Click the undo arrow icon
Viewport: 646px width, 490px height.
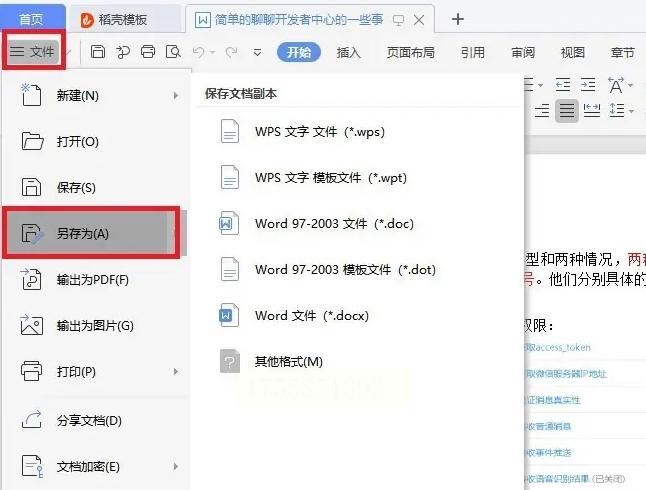(199, 52)
